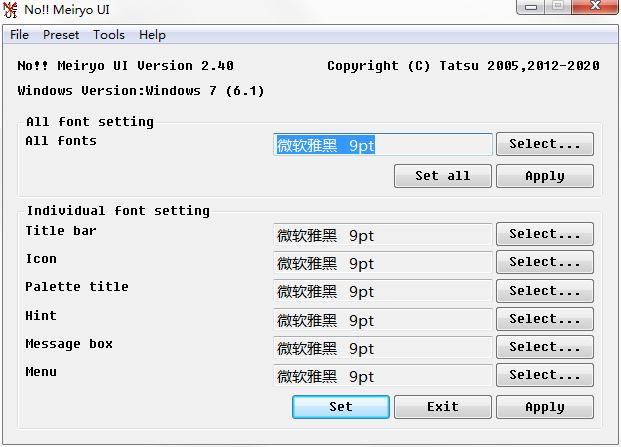621x447 pixels.
Task: Click Select button for Menu font
Action: click(544, 375)
